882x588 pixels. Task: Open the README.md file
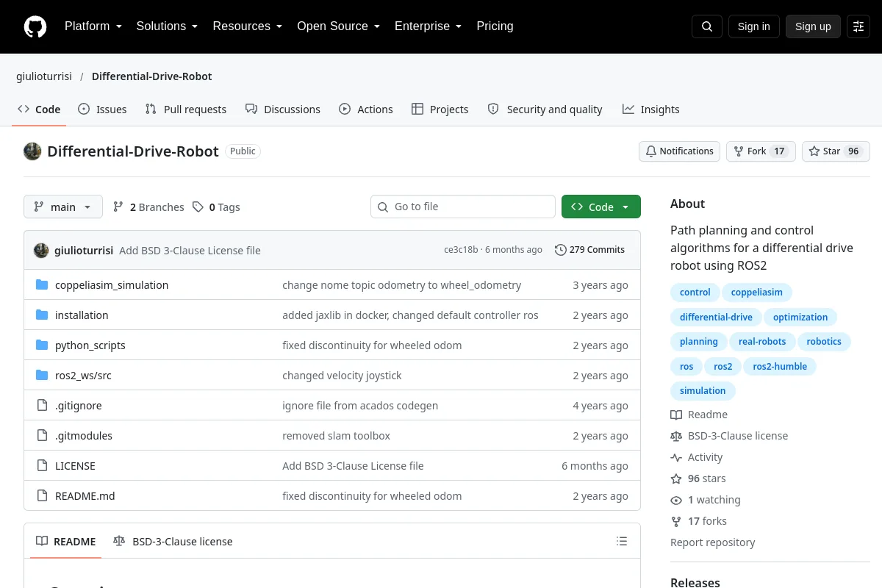[x=85, y=496]
